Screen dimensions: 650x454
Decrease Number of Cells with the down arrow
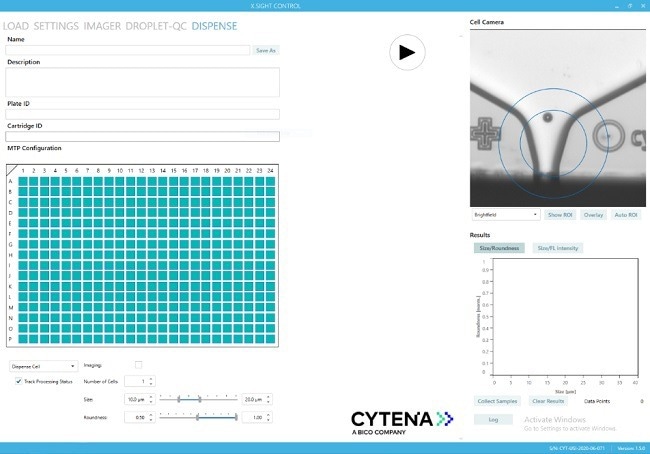coord(151,384)
